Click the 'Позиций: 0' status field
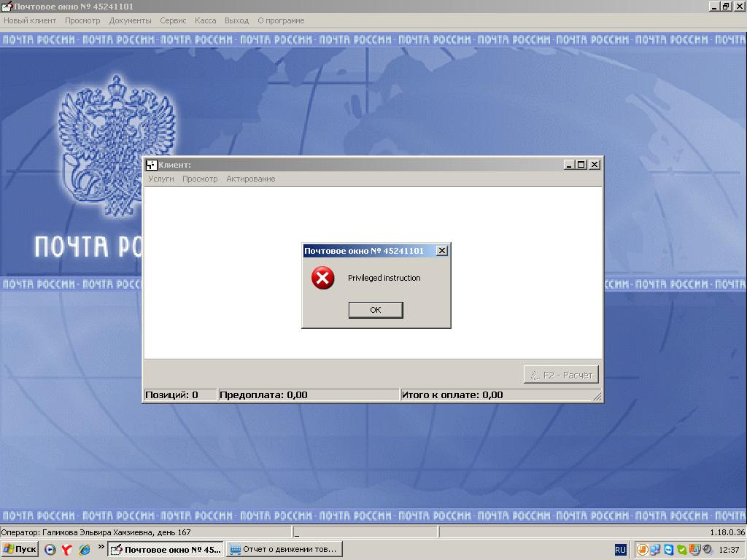 [x=180, y=394]
